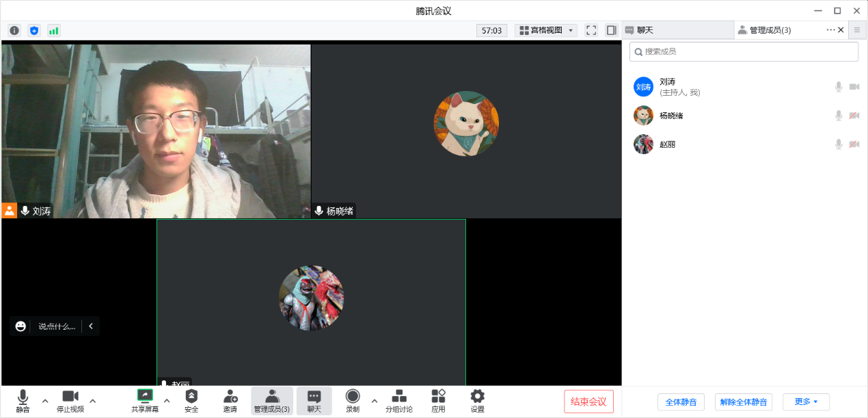Open Settings (设置) gear
Image resolution: width=868 pixels, height=418 pixels.
pyautogui.click(x=477, y=400)
